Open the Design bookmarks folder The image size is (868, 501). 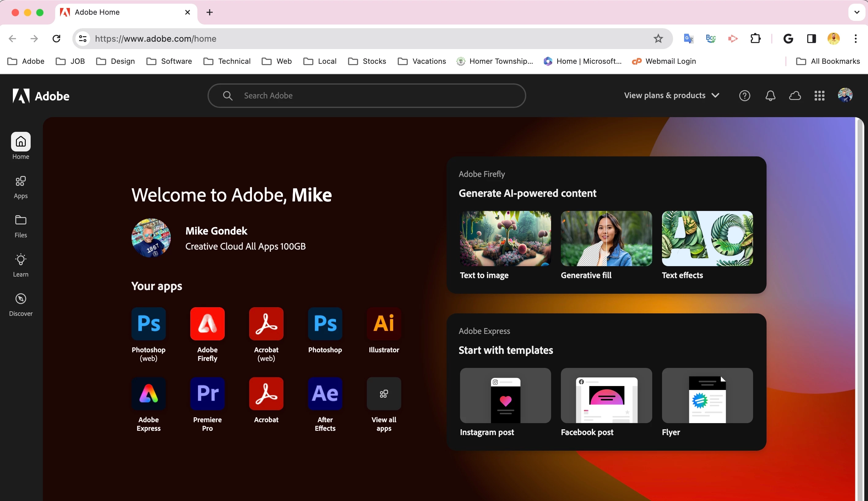point(116,61)
